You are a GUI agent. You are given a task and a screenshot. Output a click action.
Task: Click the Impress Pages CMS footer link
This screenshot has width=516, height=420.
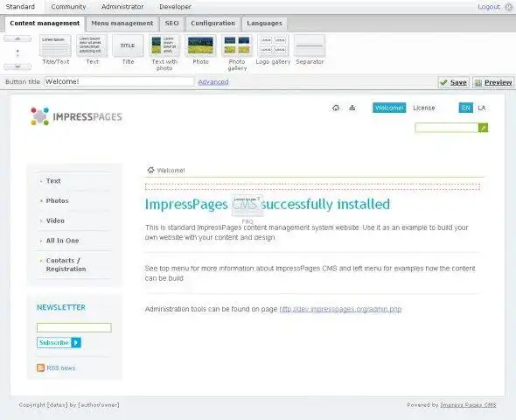468,405
